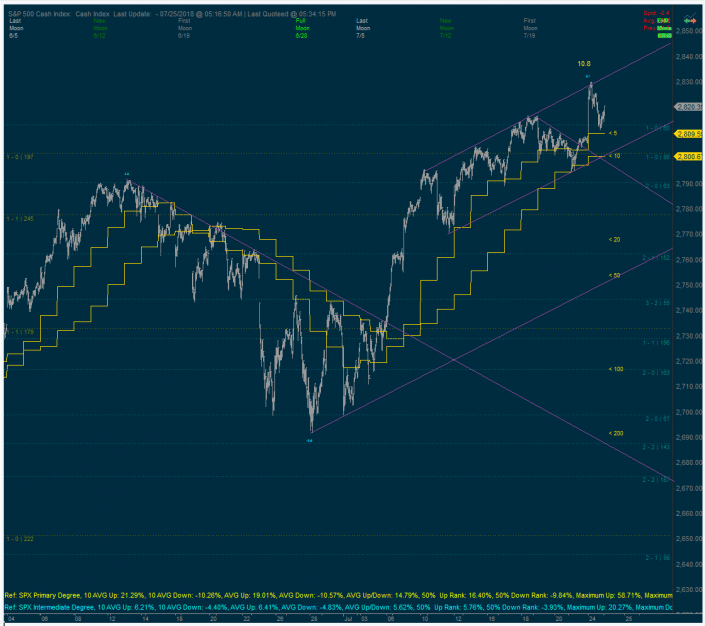The width and height of the screenshot is (705, 626).
Task: Click the '1 - 1 | 179' level label
Action: coord(20,332)
